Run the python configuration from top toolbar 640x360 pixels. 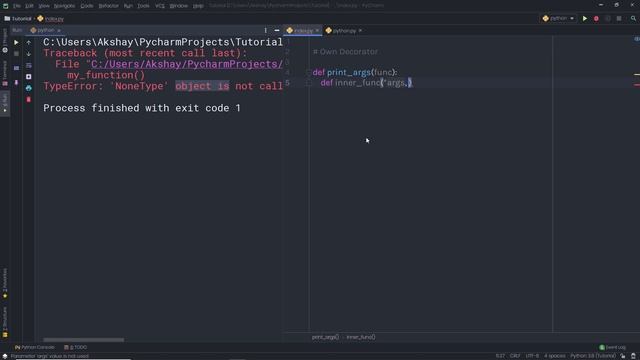pos(584,18)
